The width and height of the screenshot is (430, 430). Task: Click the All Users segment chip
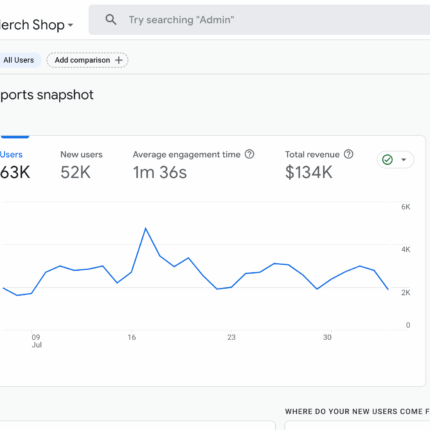pyautogui.click(x=19, y=60)
